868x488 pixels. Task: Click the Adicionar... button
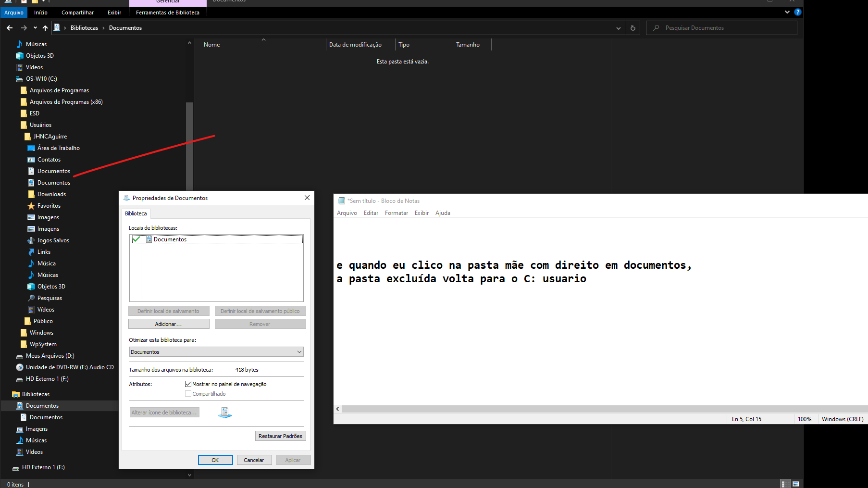(169, 324)
